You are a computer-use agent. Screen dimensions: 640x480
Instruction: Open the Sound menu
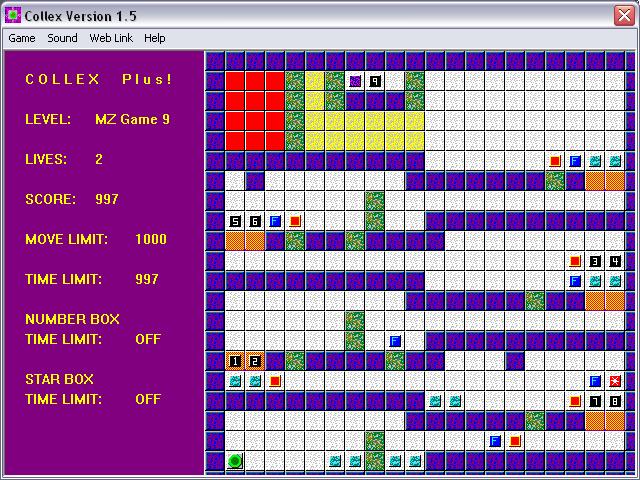point(62,38)
